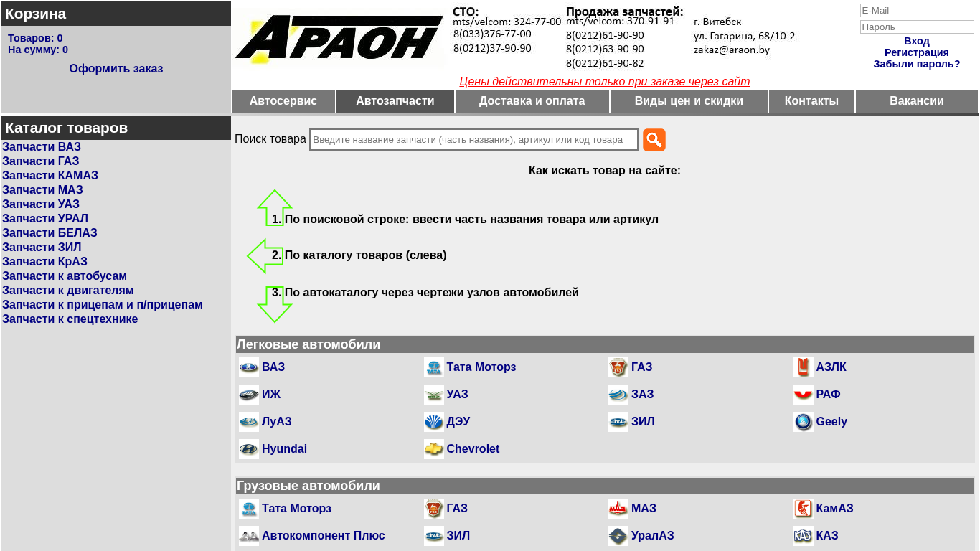
Task: Click the ARAON company logo
Action: (x=340, y=38)
